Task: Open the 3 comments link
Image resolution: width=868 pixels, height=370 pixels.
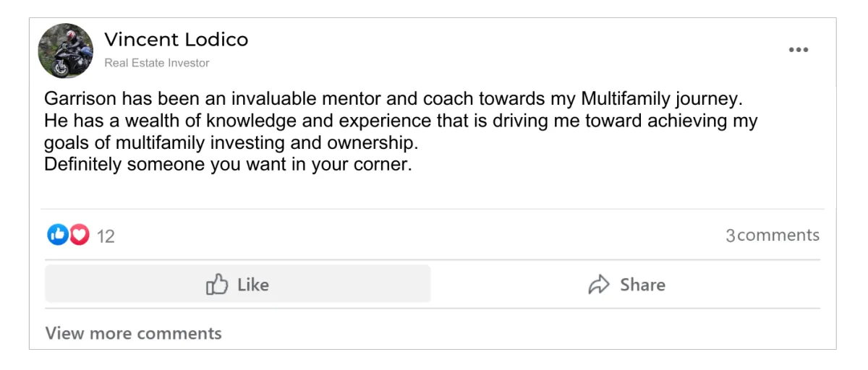Action: (772, 235)
